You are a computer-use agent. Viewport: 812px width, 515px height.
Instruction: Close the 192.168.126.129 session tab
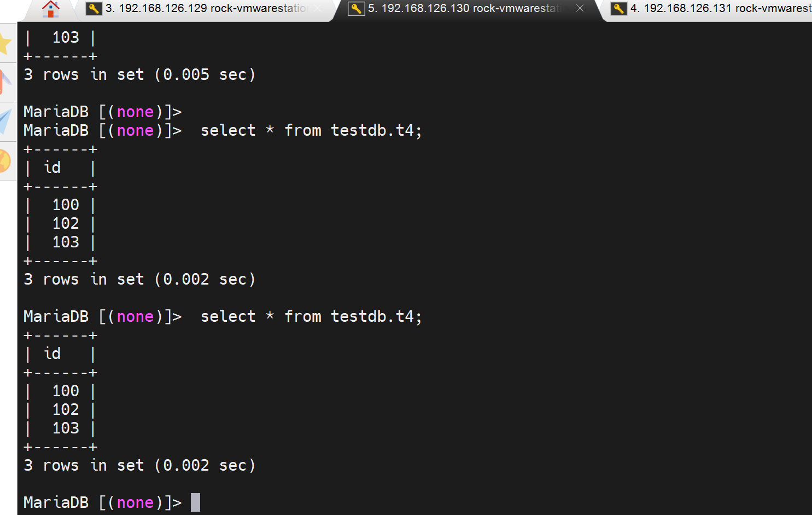pos(318,8)
